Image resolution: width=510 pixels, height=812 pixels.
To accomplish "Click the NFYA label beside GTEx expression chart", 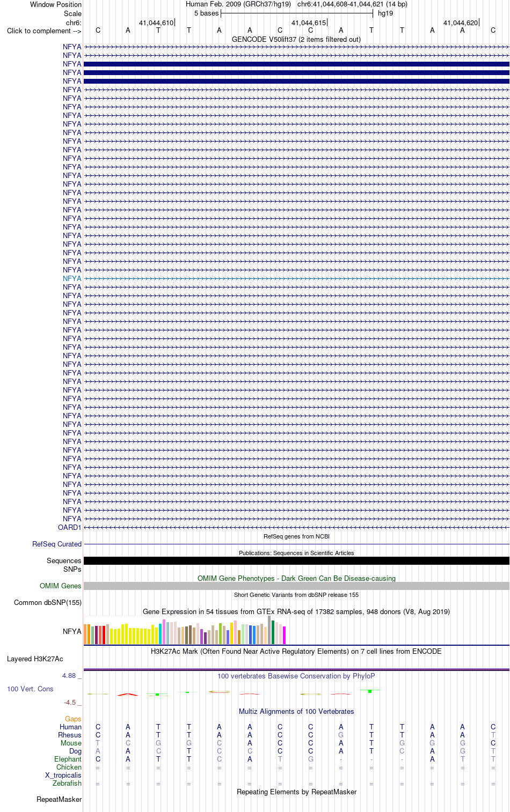I will [72, 631].
